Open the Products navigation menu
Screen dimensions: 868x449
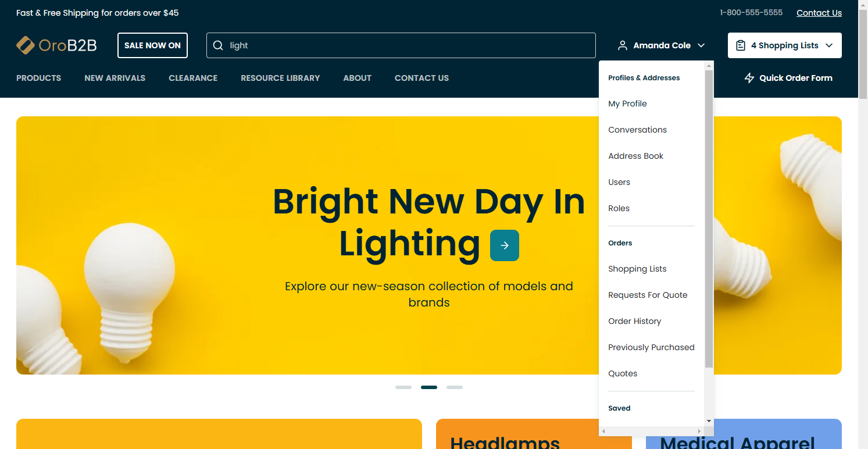[x=38, y=78]
